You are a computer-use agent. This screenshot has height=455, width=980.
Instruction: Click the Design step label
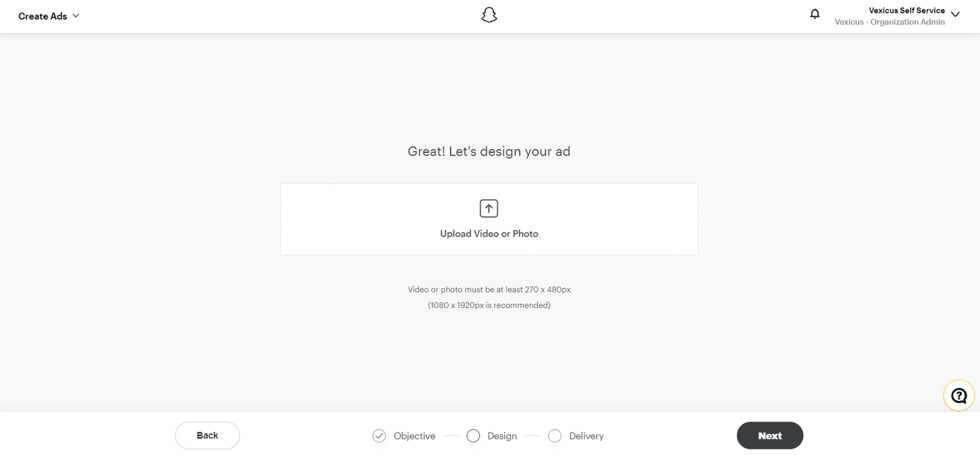[502, 435]
